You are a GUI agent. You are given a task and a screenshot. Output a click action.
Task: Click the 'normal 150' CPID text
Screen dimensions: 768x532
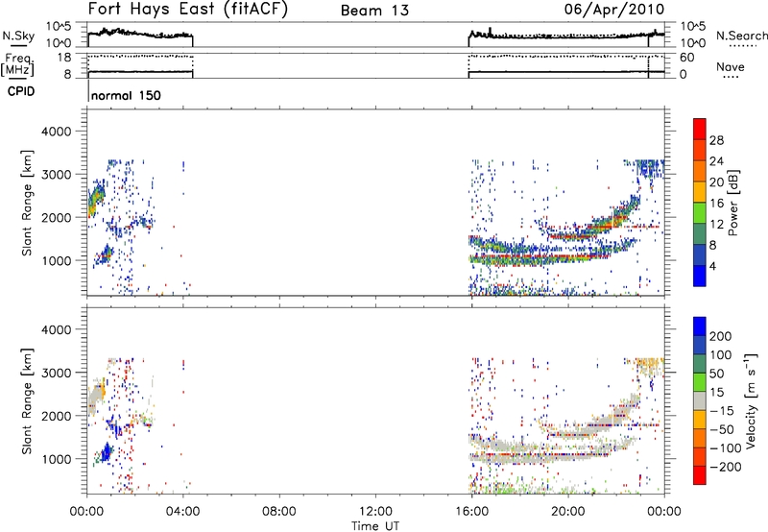(x=126, y=95)
